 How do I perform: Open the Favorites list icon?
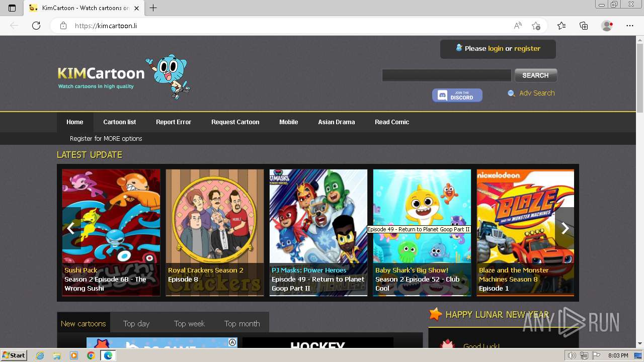point(561,26)
